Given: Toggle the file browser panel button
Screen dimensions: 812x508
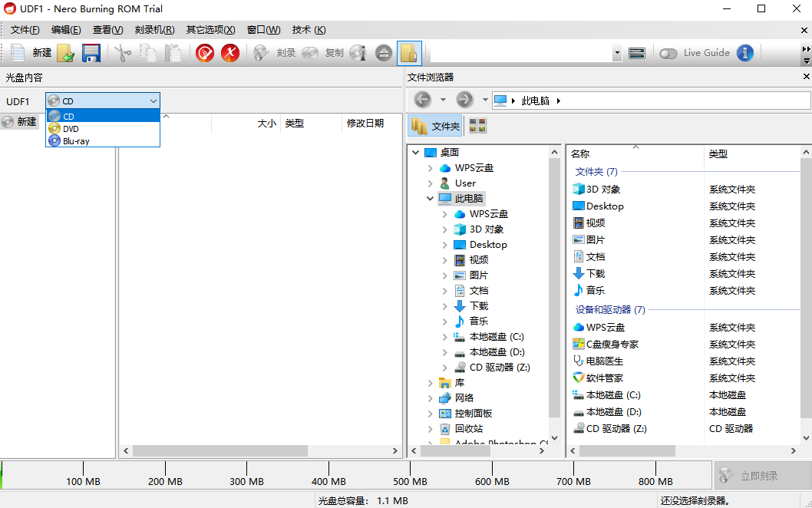Looking at the screenshot, I should [x=409, y=53].
